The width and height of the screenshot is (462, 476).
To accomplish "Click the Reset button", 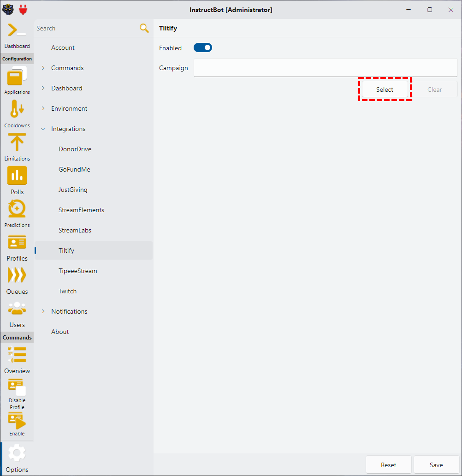I will (x=389, y=465).
